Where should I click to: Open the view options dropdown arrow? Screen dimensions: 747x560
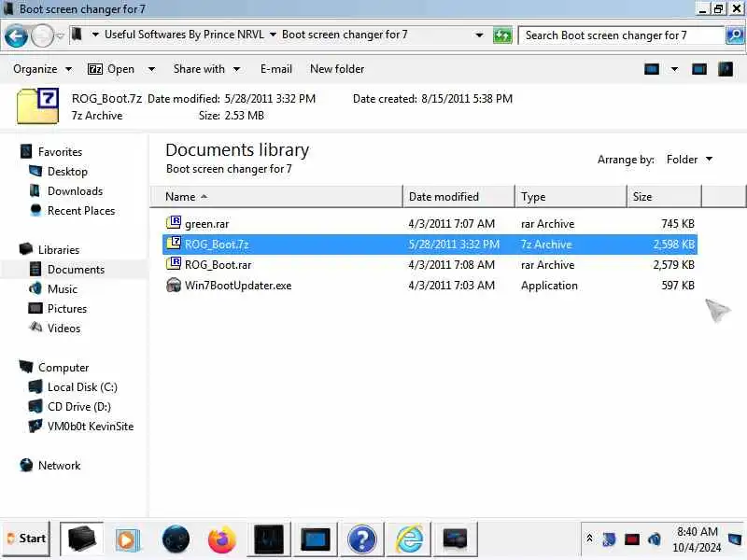pyautogui.click(x=674, y=69)
